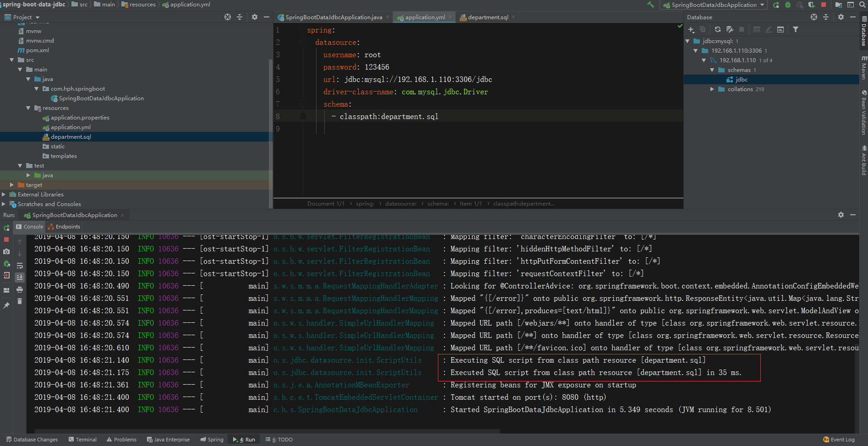Start debug with the green bug icon

pos(788,5)
